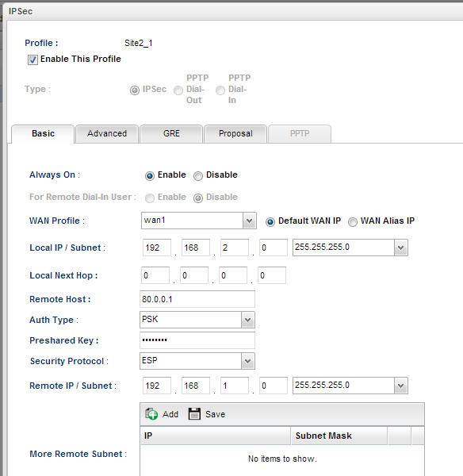Set Always On to Disable
Viewport: 463px width, 476px height.
coord(198,176)
